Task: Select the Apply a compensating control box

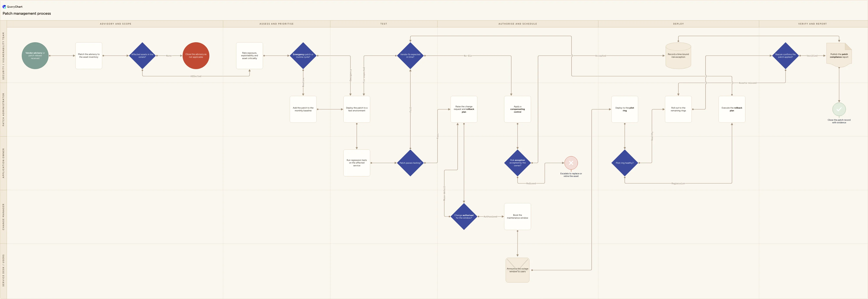Action: tap(517, 109)
